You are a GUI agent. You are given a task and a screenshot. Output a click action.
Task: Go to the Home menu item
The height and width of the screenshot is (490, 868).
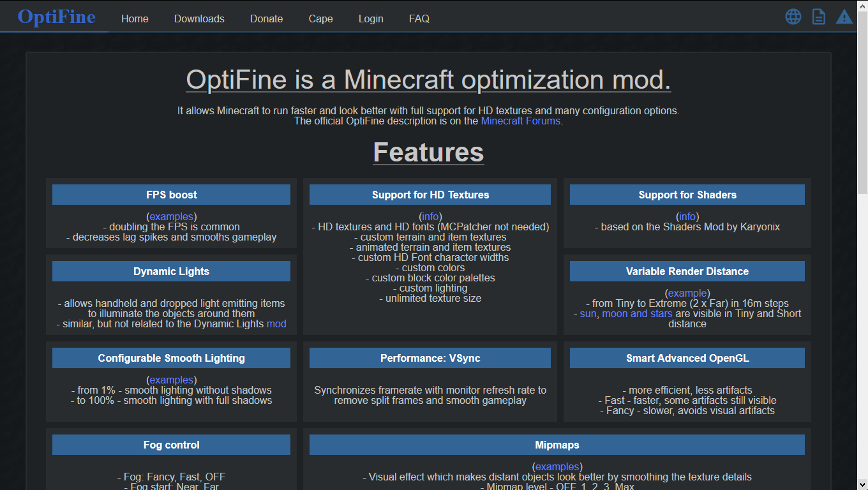pos(135,19)
